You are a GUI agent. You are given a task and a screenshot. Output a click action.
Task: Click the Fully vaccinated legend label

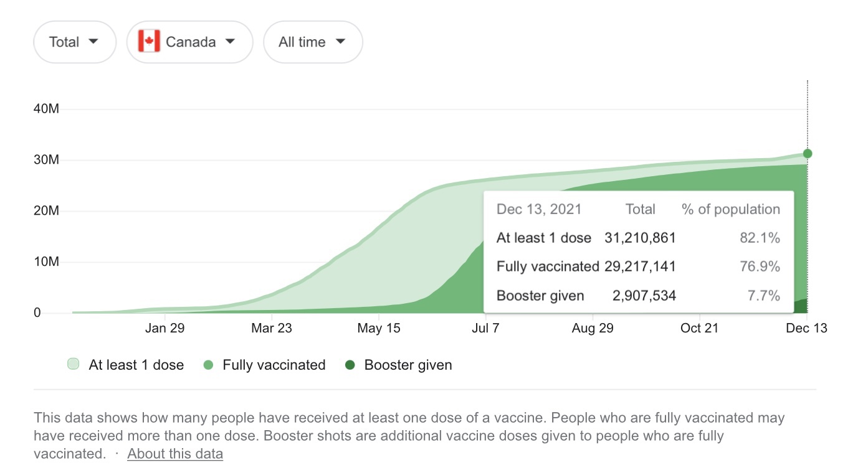[x=274, y=365]
